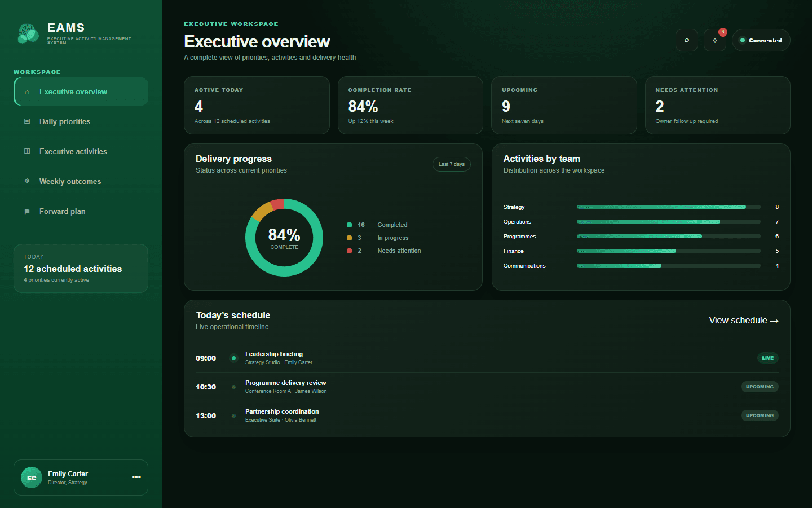Click the Weekly outcomes diamond icon
Screen dimensions: 812x508
27,181
